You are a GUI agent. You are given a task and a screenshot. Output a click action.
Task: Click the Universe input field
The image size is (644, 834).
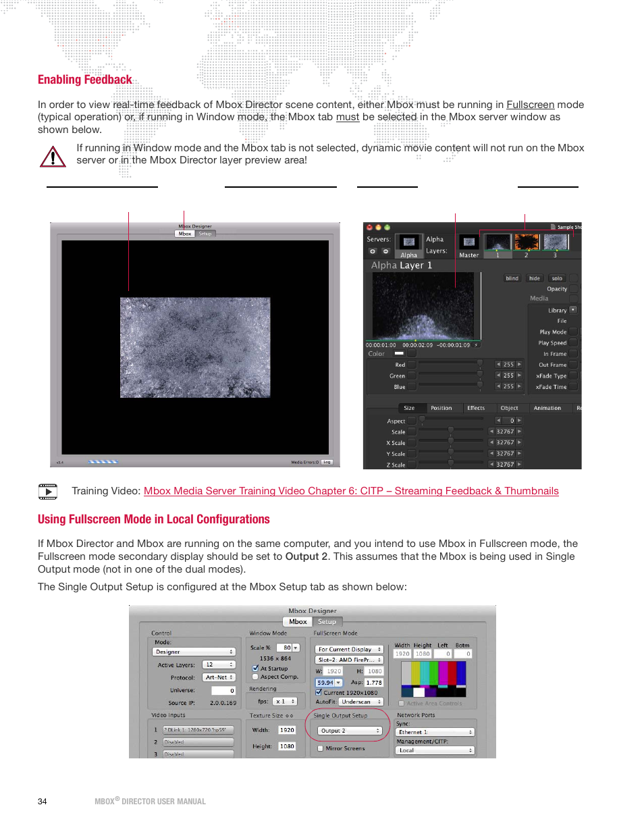tap(223, 691)
